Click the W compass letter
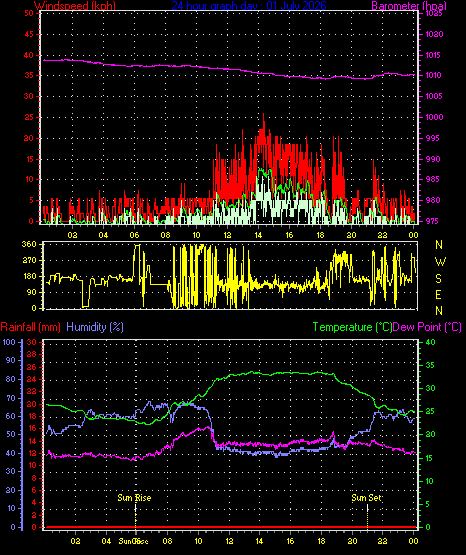The height and width of the screenshot is (555, 466). 440,262
